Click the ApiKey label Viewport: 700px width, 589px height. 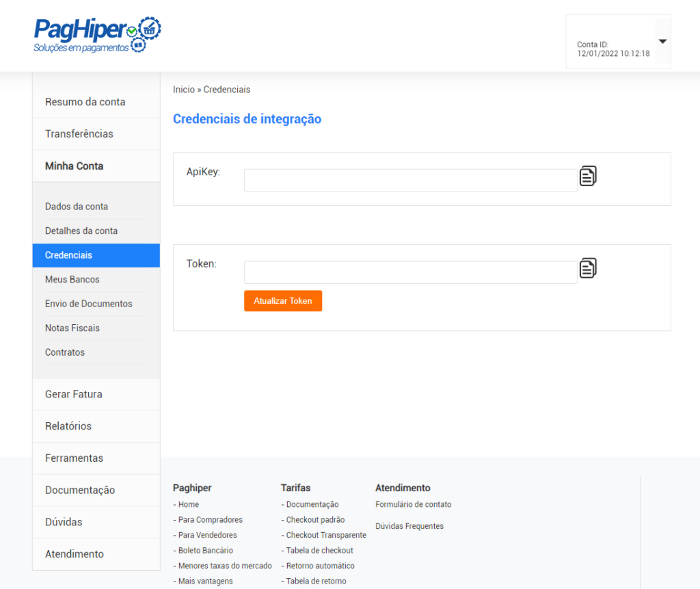click(x=203, y=172)
